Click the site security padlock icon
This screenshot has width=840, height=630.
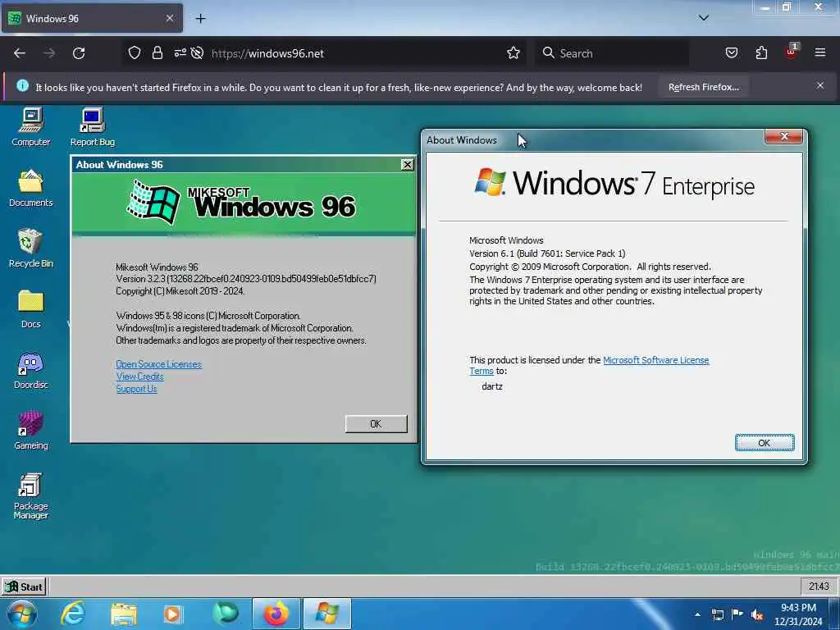tap(157, 53)
